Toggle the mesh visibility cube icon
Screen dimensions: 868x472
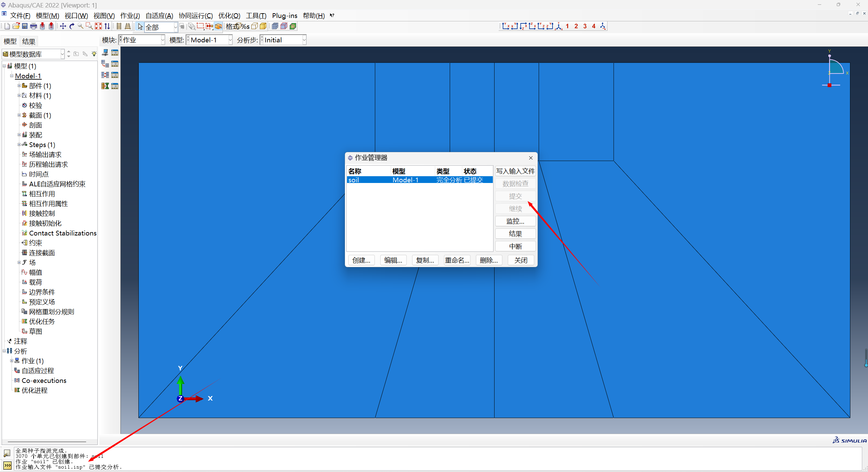coord(275,26)
